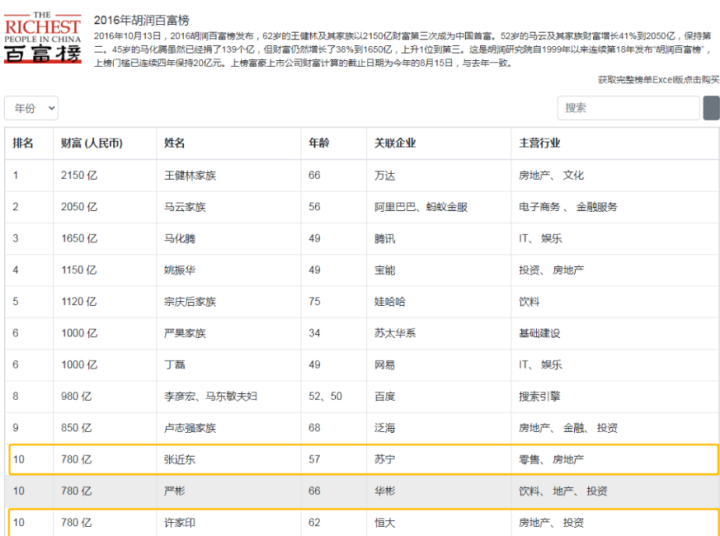Viewport: 720px width, 536px height.
Task: Click the 关联企业 column header
Action: (x=395, y=143)
